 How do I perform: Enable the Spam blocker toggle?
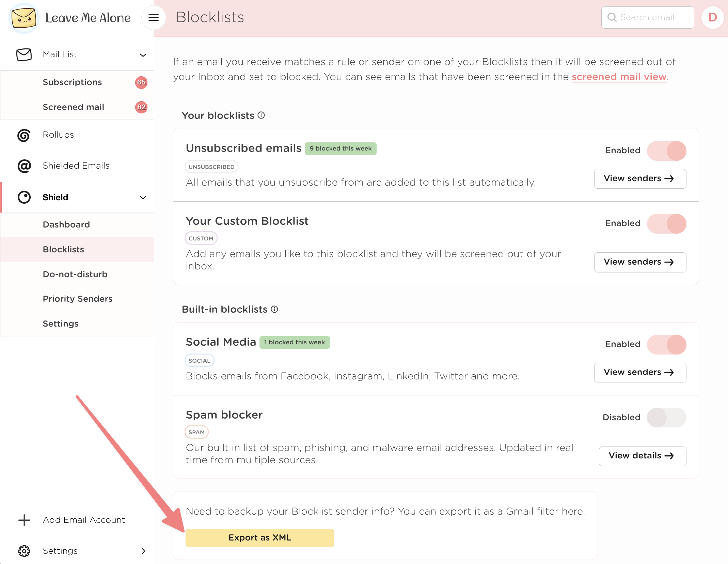(666, 418)
